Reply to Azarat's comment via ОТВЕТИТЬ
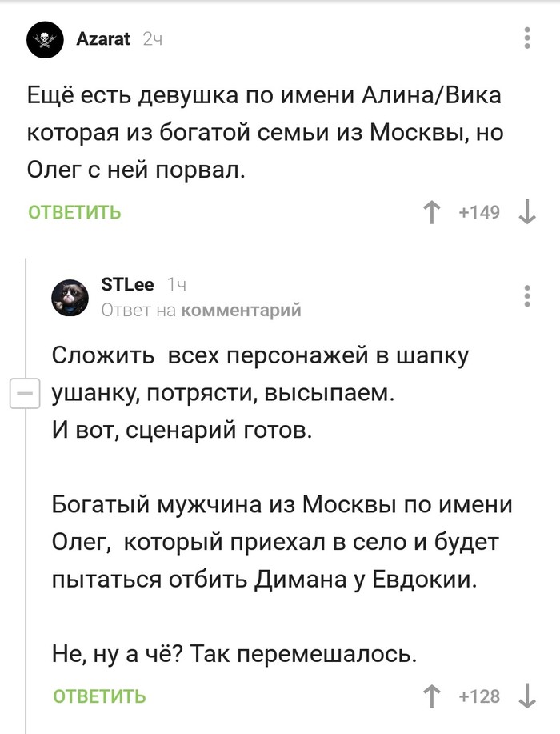This screenshot has height=734, width=560. [x=74, y=212]
